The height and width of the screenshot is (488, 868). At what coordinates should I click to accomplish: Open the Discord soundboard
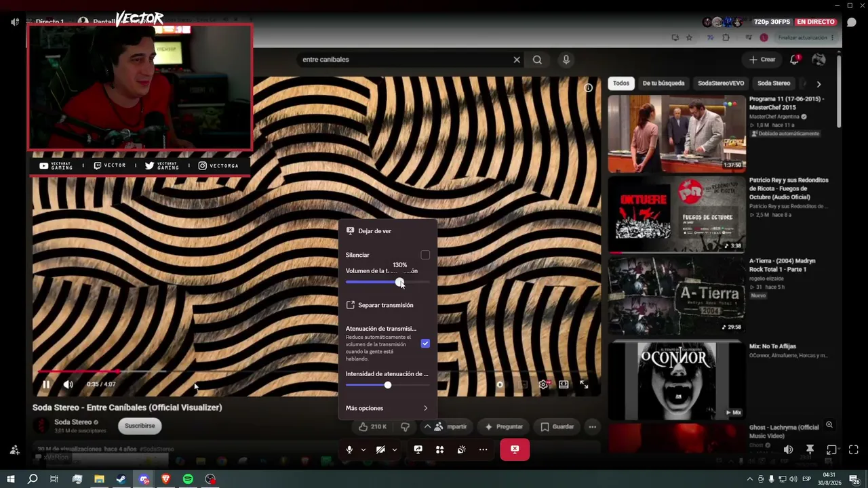tap(461, 449)
